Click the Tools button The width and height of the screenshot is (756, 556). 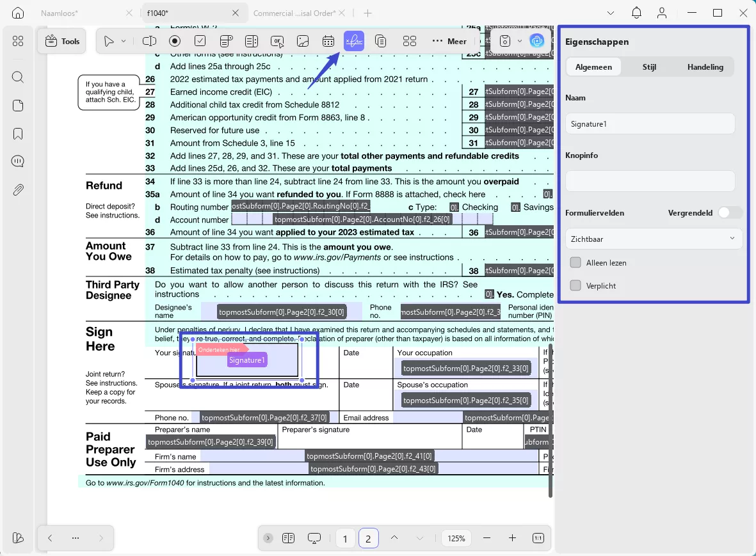pyautogui.click(x=62, y=42)
